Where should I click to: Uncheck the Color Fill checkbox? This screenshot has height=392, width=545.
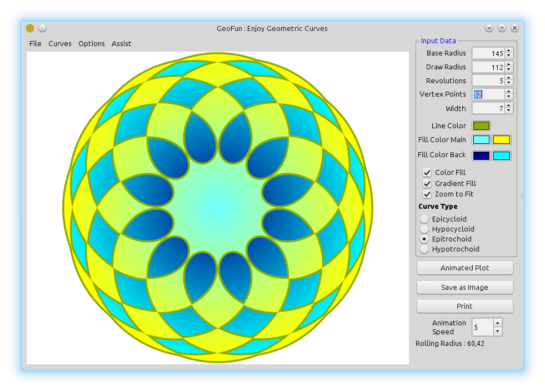pos(427,173)
